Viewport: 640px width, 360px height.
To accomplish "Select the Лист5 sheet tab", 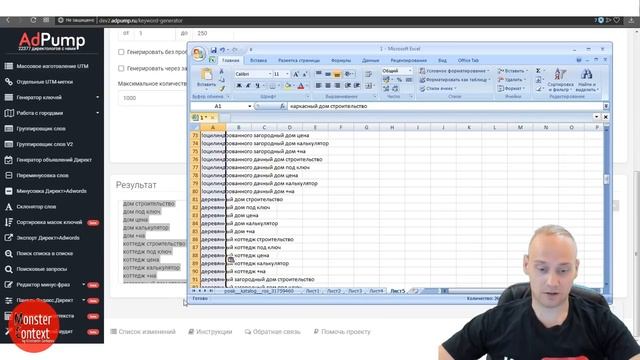I will coord(398,291).
